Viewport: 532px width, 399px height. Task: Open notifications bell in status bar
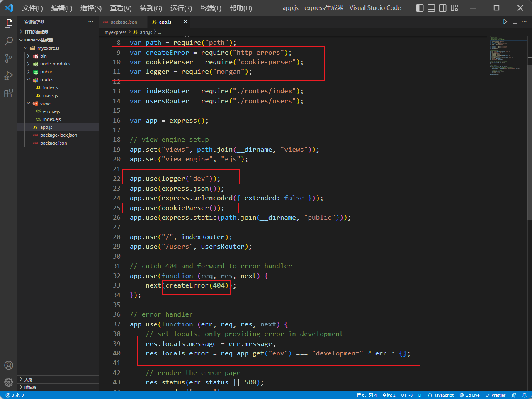click(x=525, y=395)
